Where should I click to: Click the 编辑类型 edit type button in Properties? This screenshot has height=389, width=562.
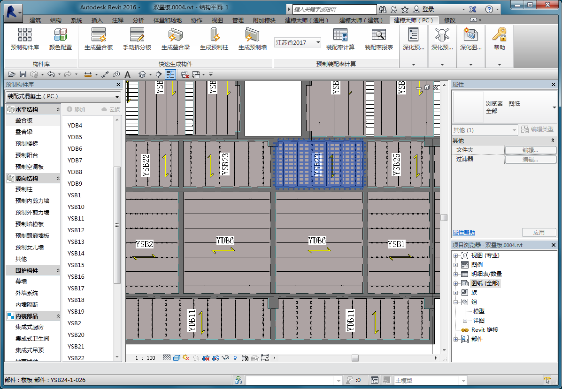tap(537, 130)
